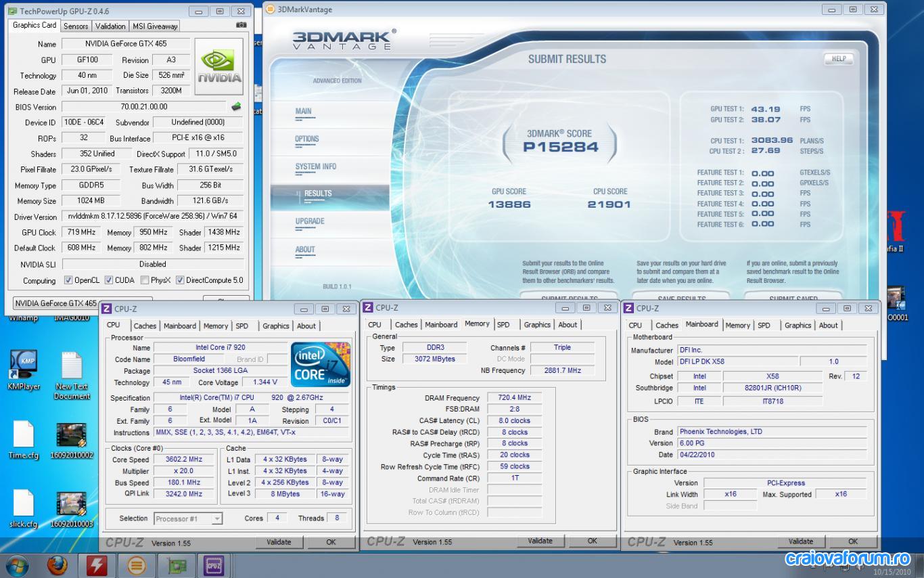The image size is (924, 578).
Task: Open Memory tab in the CPU-Z Mainboard window
Action: click(737, 326)
